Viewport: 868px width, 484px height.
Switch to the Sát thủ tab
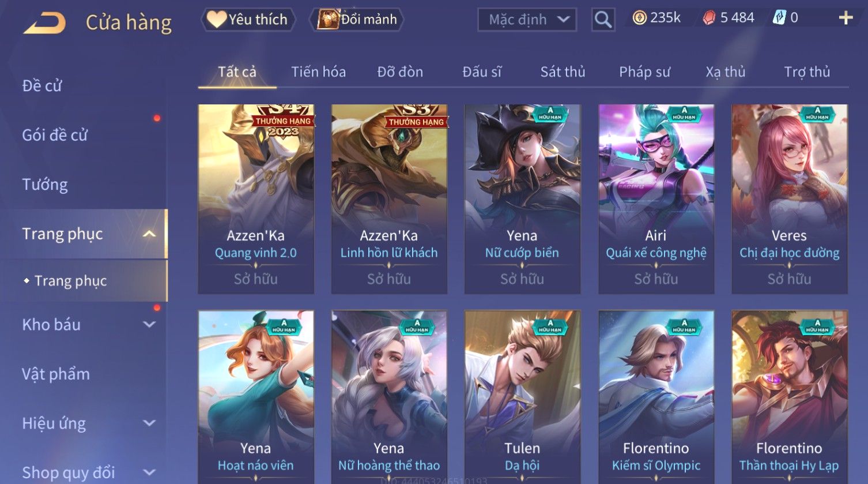tap(563, 72)
